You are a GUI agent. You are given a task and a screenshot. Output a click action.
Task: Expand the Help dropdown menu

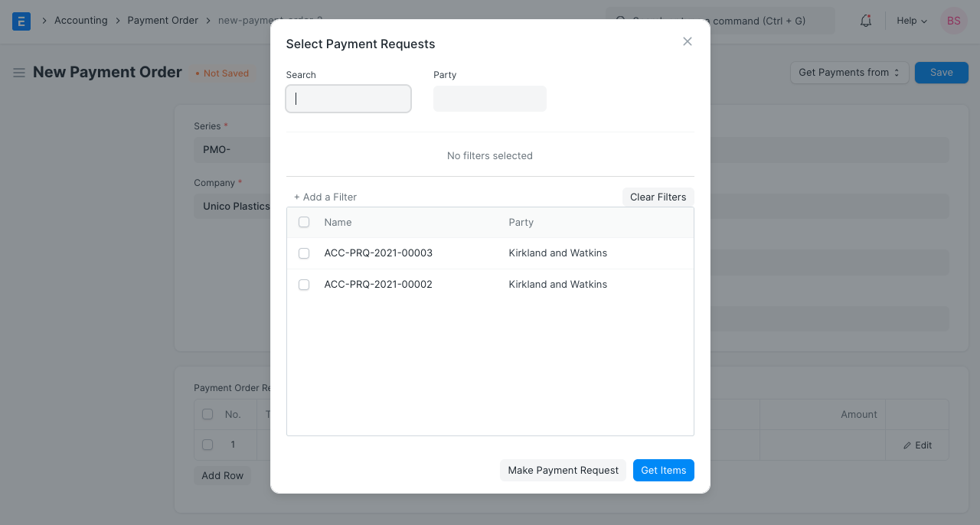[x=910, y=21]
